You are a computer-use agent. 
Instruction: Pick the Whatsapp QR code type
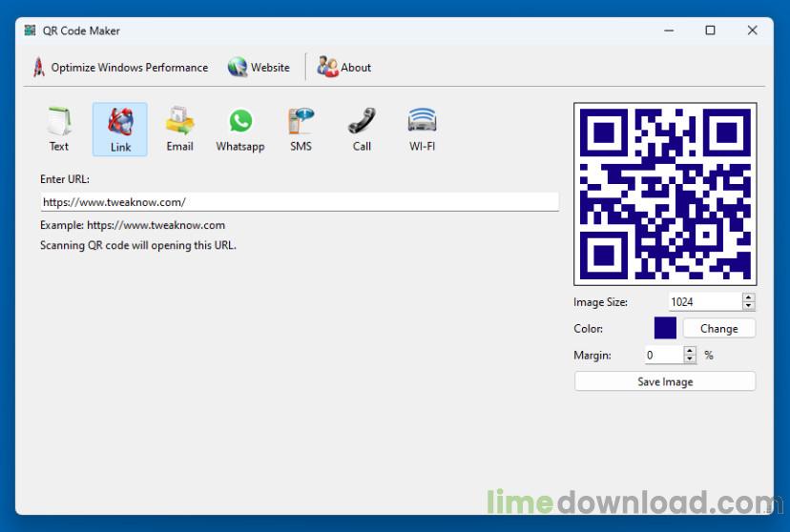(x=240, y=130)
